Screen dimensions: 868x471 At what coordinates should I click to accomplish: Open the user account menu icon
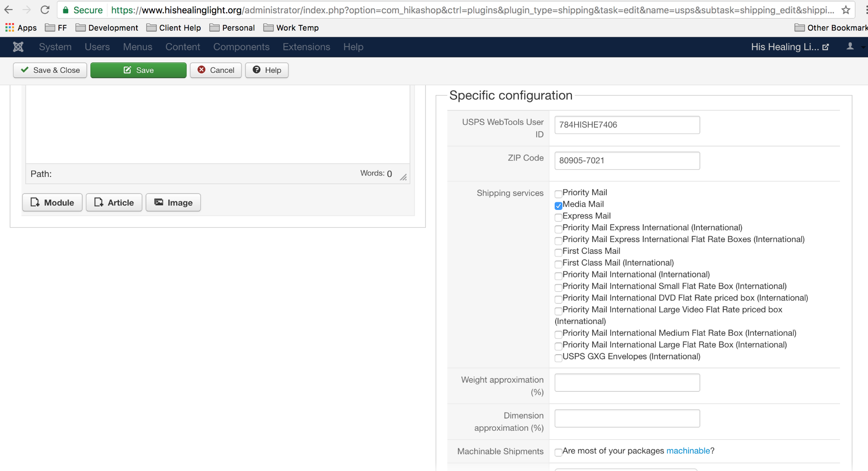[850, 47]
